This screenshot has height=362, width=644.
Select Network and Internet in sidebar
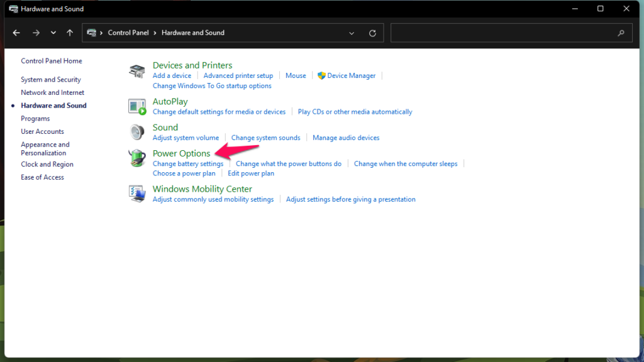[53, 93]
